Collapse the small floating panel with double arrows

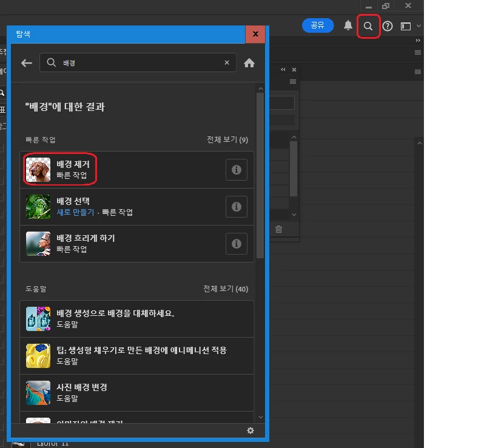point(283,70)
